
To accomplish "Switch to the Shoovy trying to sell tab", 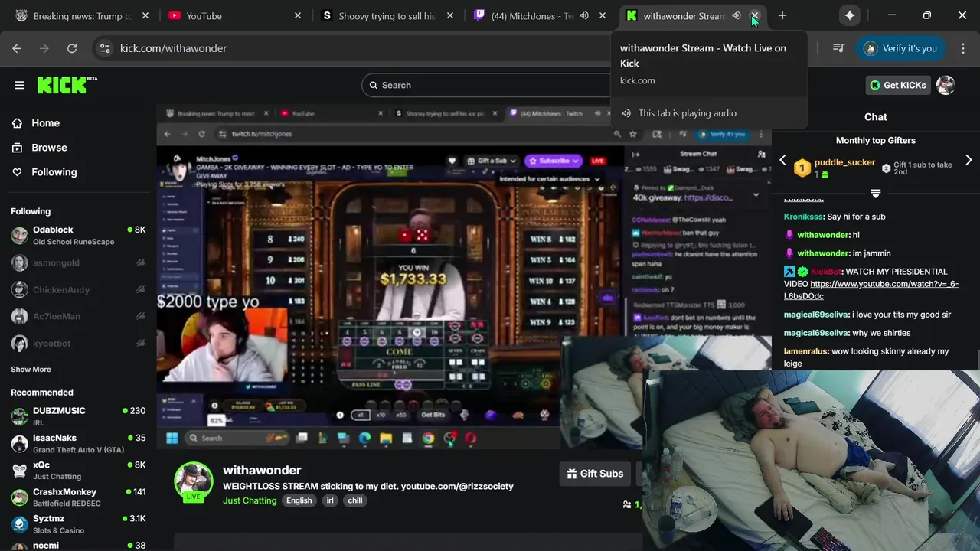I will point(386,15).
